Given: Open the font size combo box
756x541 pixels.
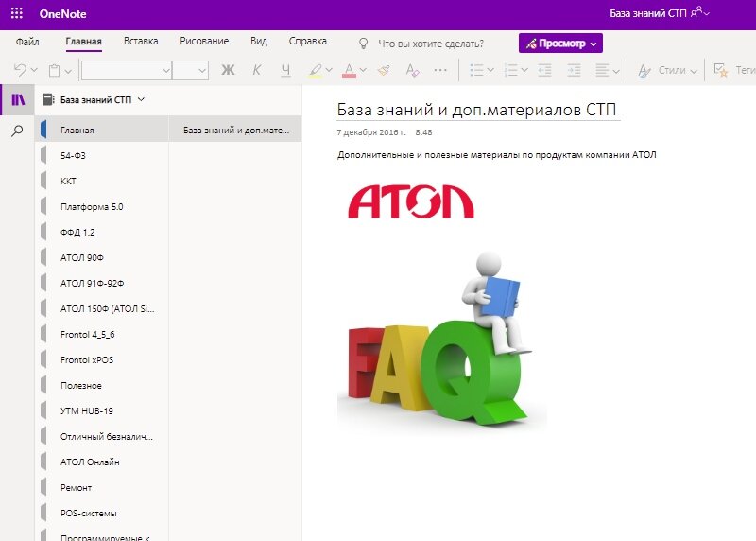Looking at the screenshot, I should [x=191, y=70].
